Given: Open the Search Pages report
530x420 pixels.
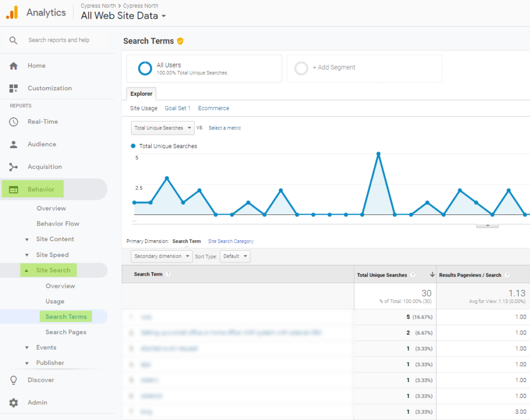Looking at the screenshot, I should point(66,332).
